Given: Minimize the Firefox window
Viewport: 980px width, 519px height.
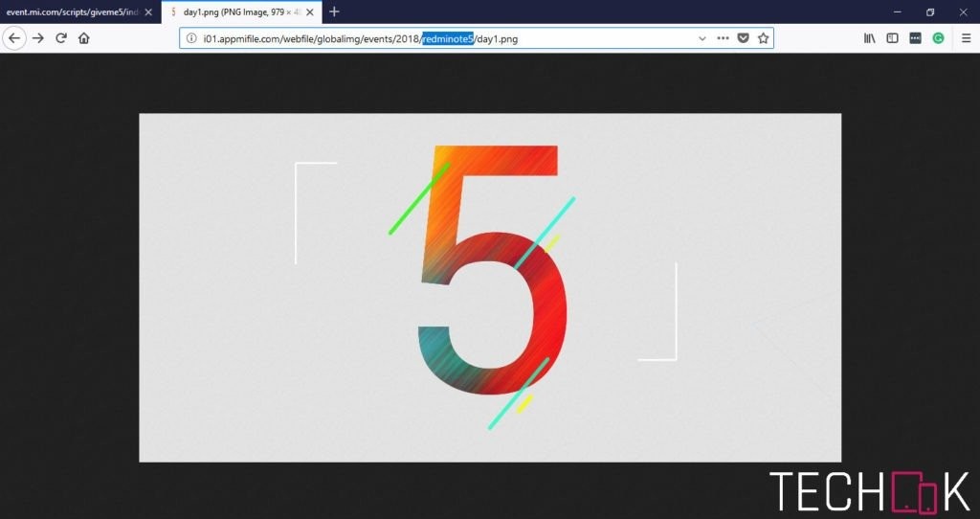Looking at the screenshot, I should (x=898, y=11).
